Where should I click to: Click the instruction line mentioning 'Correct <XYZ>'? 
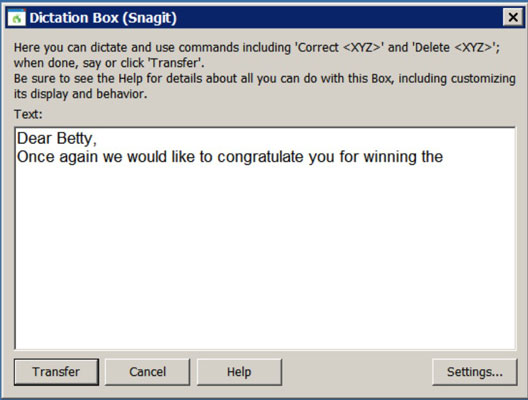coord(257,47)
